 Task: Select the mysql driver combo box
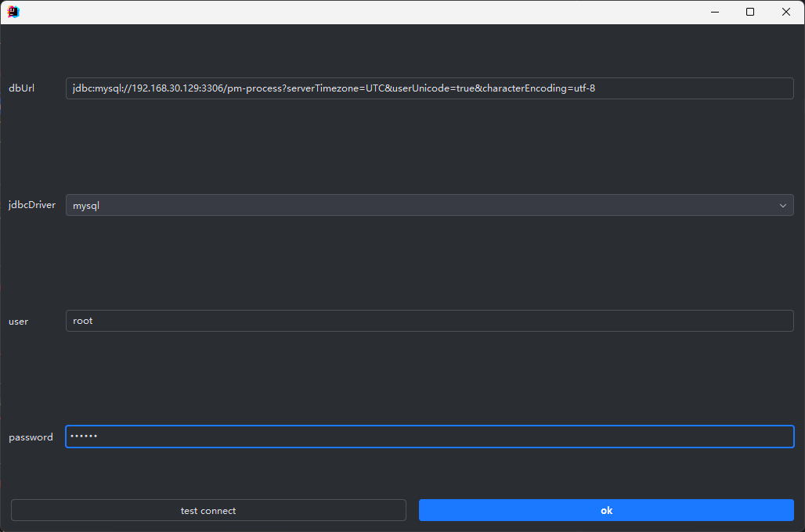429,205
